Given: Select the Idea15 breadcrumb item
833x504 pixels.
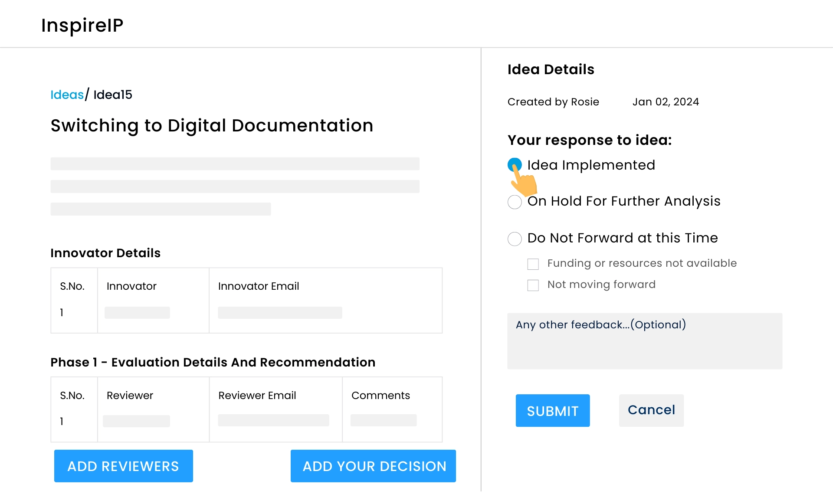Looking at the screenshot, I should pos(113,95).
